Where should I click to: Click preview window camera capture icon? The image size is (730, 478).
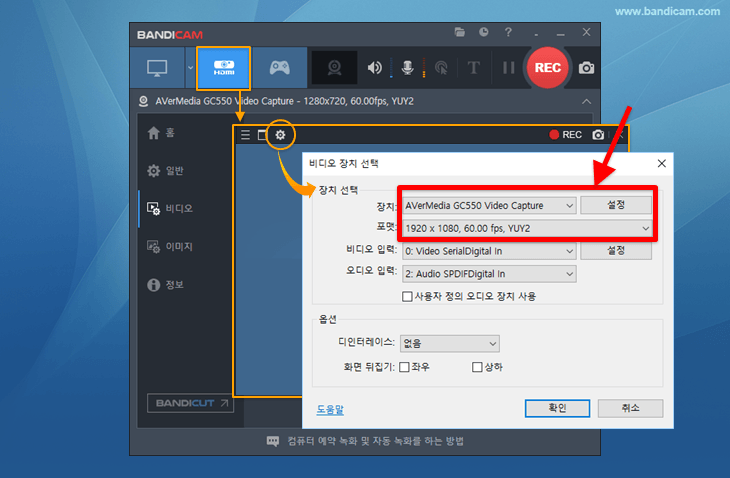click(x=598, y=135)
